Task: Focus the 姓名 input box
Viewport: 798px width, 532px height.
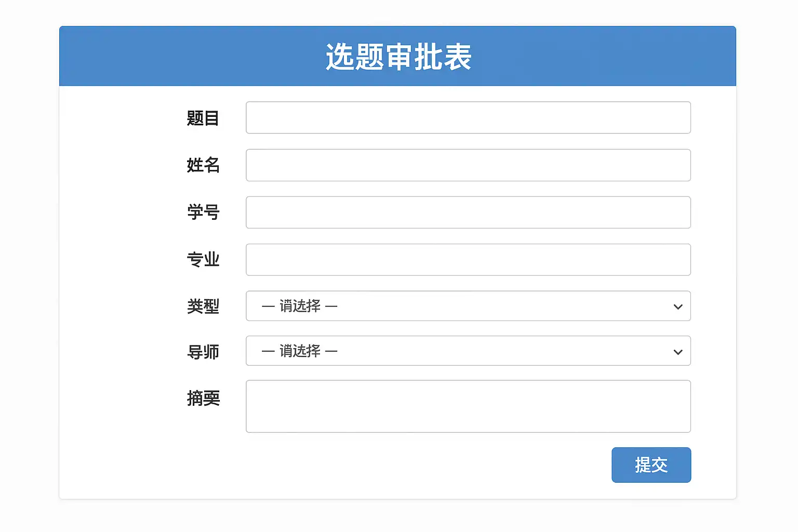Action: pyautogui.click(x=468, y=165)
